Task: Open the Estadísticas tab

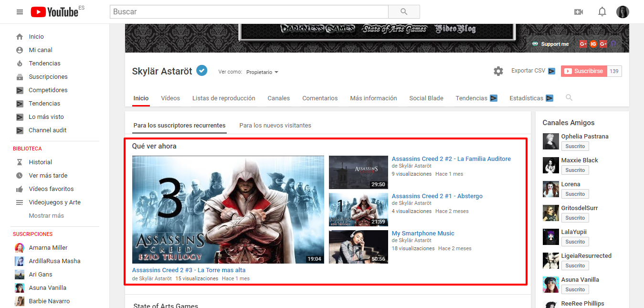Action: (x=531, y=98)
